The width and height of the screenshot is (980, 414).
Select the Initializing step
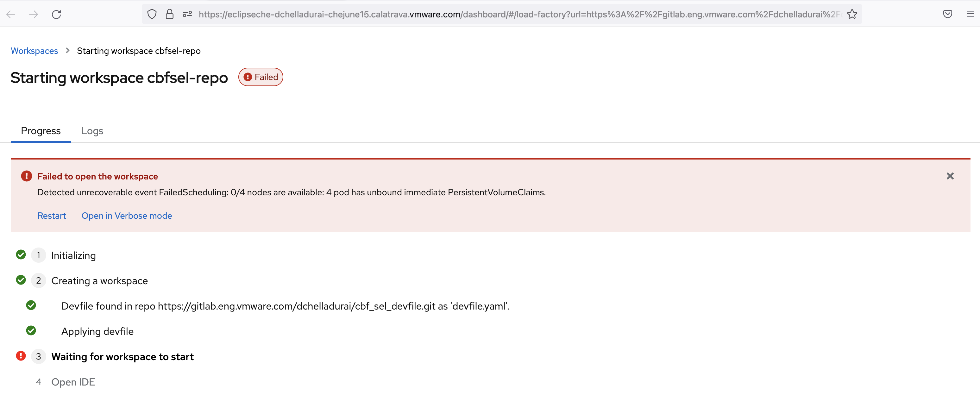tap(73, 255)
